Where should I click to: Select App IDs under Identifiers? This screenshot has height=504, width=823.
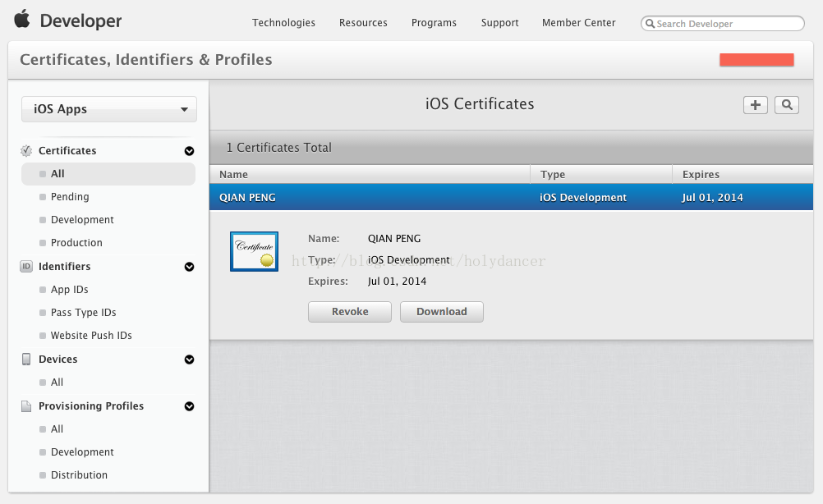coord(69,290)
